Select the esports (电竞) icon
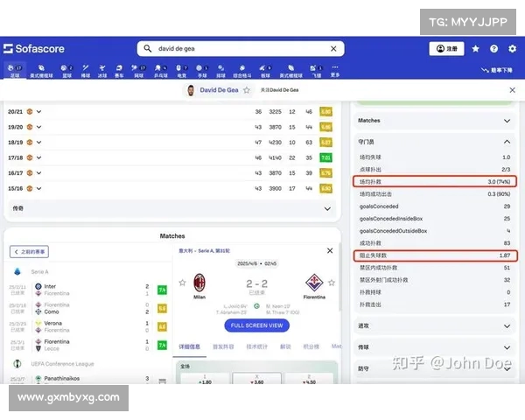 click(182, 71)
